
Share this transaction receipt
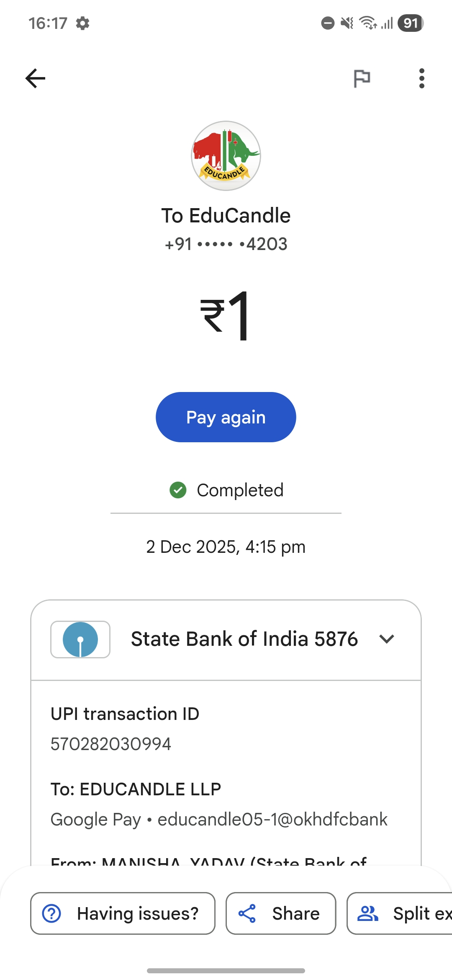281,913
